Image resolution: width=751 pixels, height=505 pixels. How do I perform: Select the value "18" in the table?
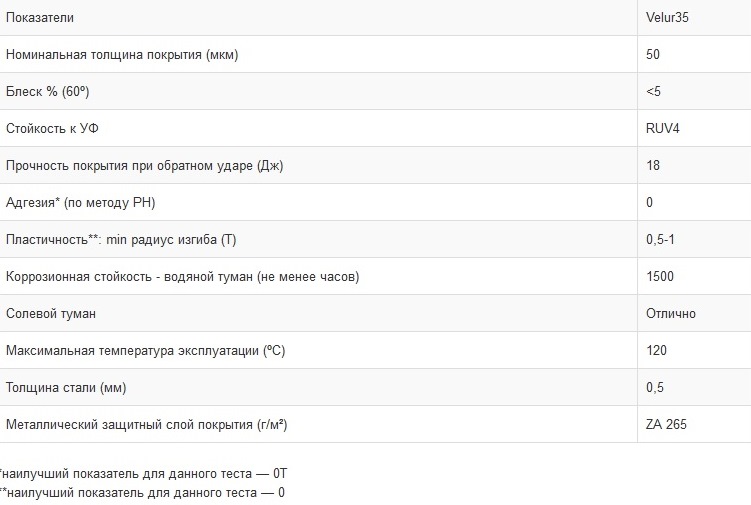pyautogui.click(x=654, y=165)
